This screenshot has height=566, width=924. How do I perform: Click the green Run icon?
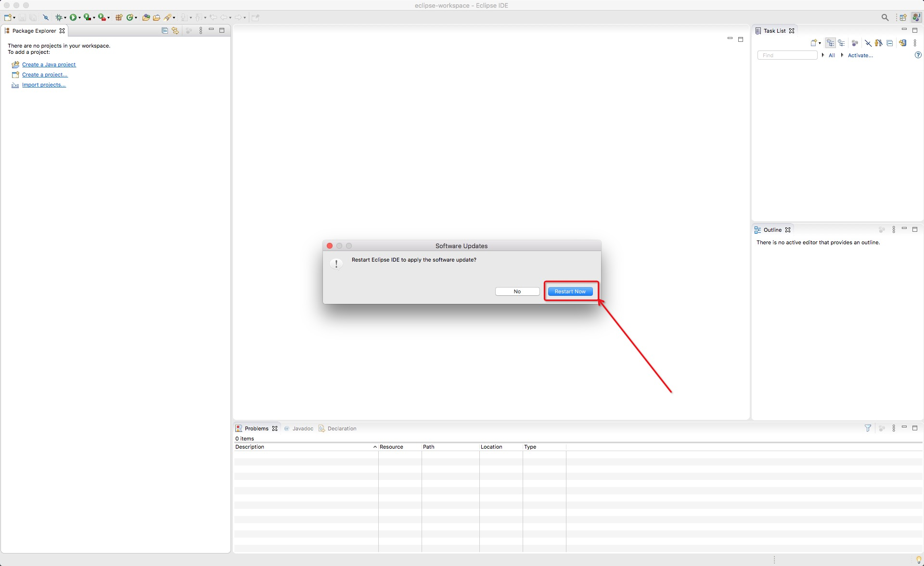point(73,17)
